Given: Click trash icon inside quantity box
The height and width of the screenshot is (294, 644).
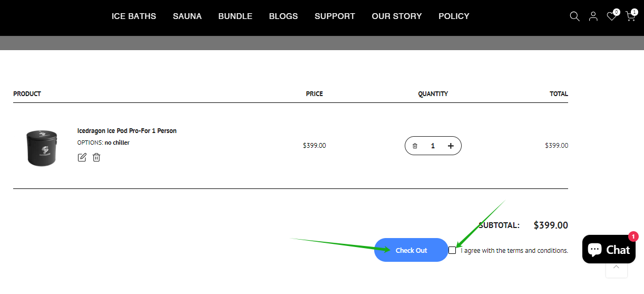Looking at the screenshot, I should tap(415, 146).
